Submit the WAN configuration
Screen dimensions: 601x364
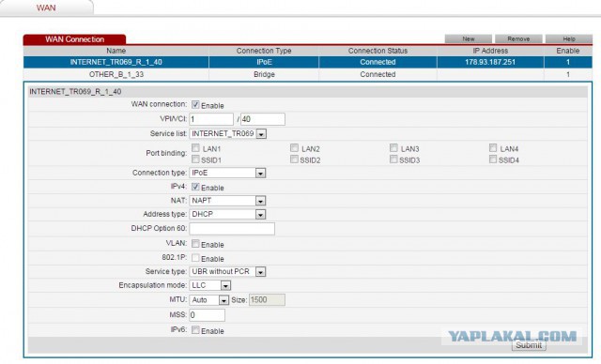[x=529, y=345]
